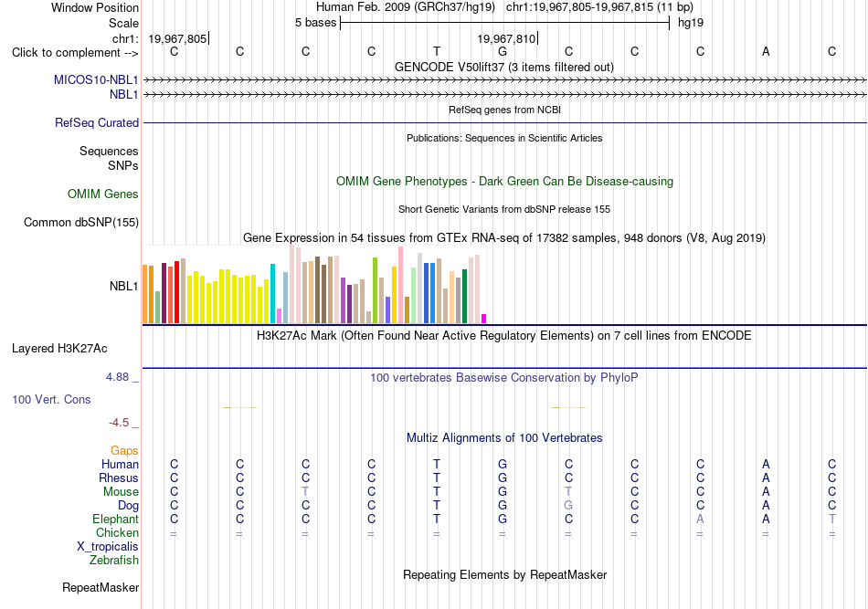Click the OMIM Genes label
Image resolution: width=868 pixels, height=609 pixels.
coord(103,194)
